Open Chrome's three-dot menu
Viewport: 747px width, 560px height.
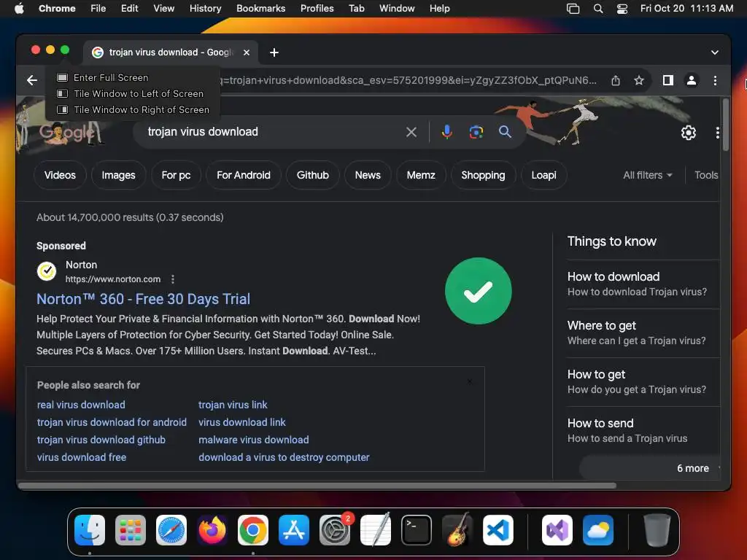[x=715, y=80]
